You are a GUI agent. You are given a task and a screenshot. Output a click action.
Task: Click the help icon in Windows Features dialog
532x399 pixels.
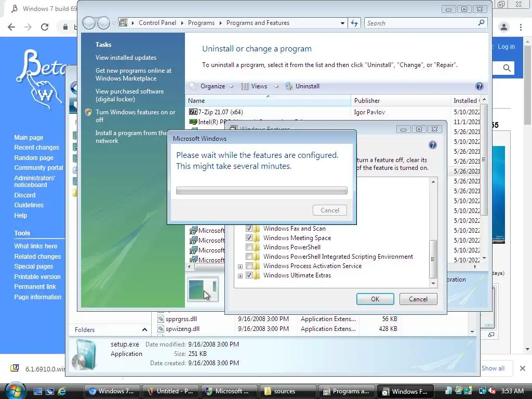click(x=433, y=145)
